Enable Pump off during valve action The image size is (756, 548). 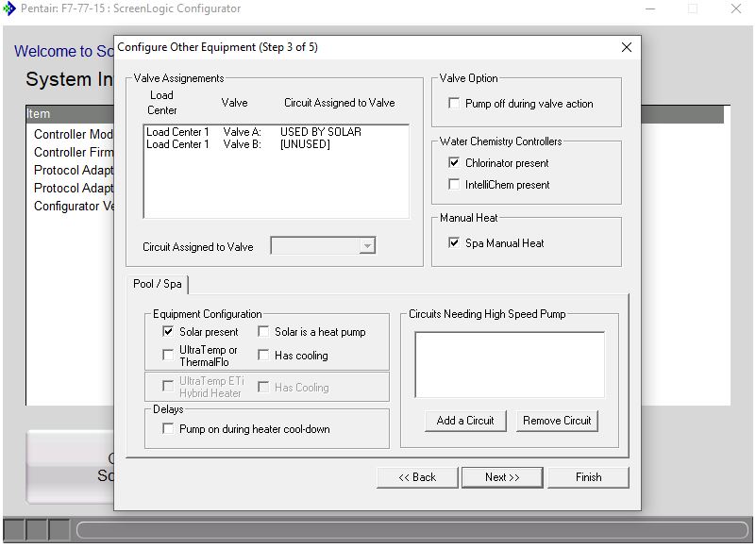[454, 103]
